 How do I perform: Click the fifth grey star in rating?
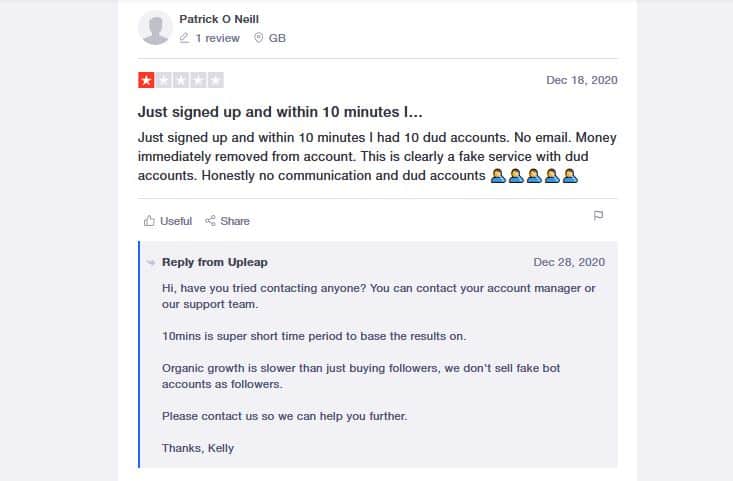coord(215,80)
